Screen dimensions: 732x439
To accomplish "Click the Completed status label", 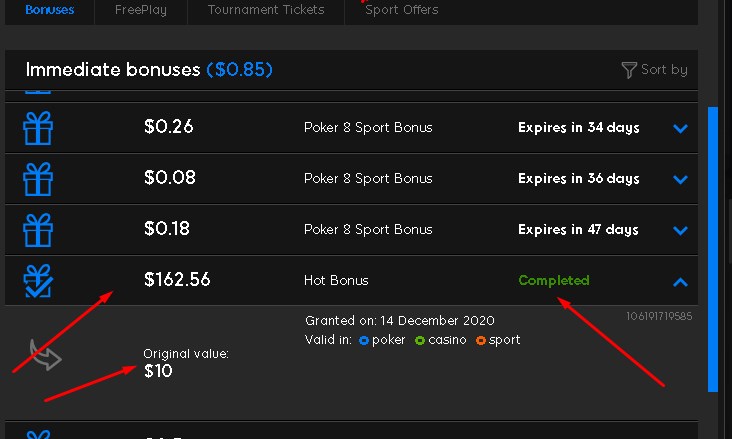I will (554, 280).
